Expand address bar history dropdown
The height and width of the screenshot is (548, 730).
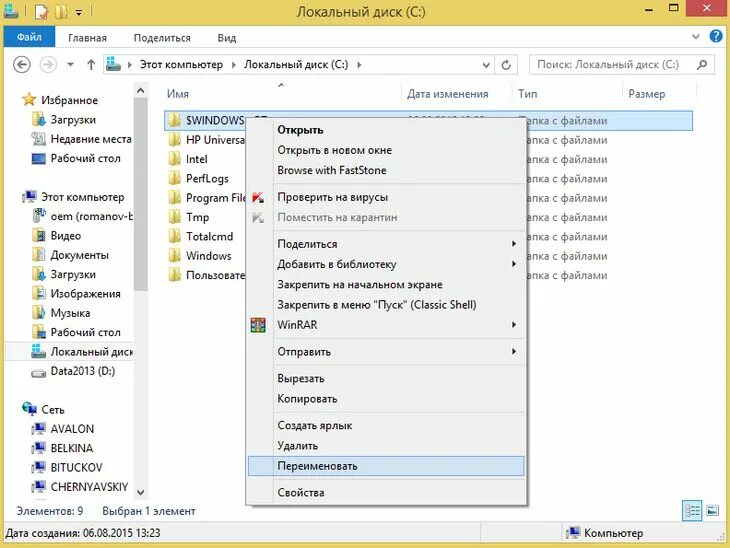coord(486,65)
